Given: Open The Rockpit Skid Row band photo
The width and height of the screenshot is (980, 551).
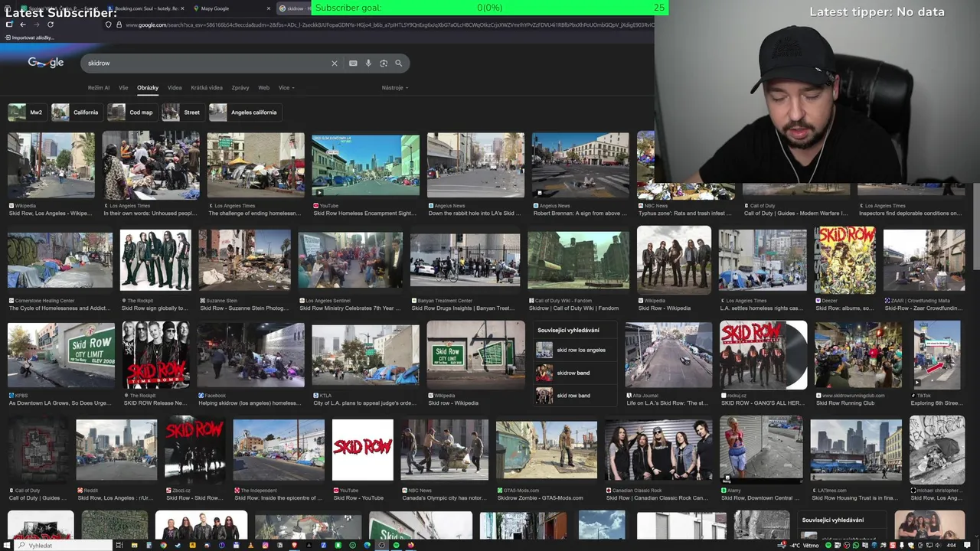Looking at the screenshot, I should (155, 260).
